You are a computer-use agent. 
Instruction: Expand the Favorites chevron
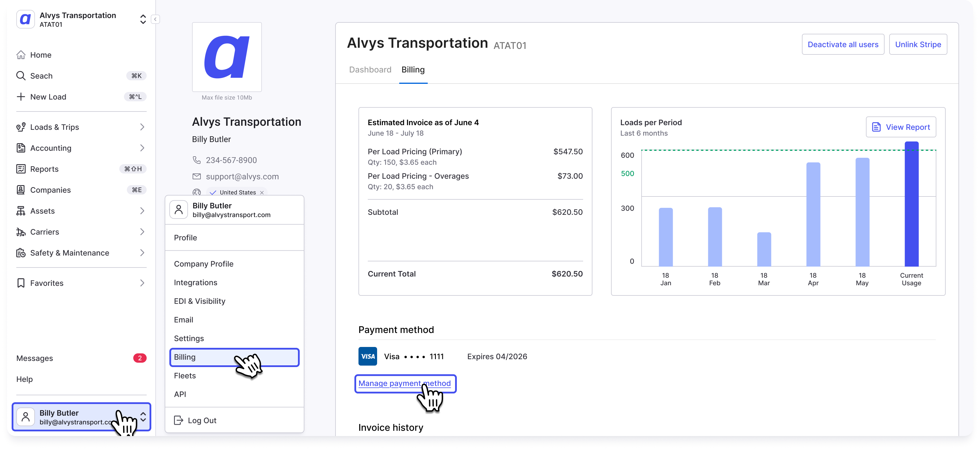[142, 283]
